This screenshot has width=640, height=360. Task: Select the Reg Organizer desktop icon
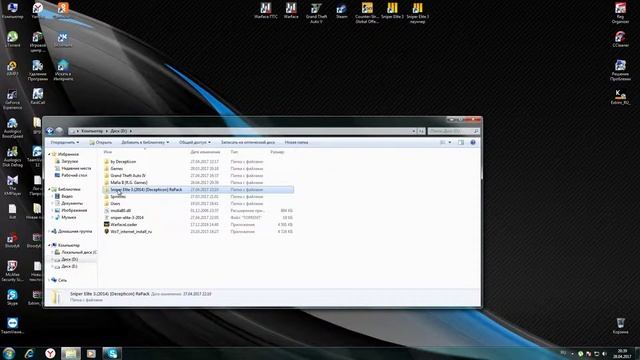click(620, 13)
